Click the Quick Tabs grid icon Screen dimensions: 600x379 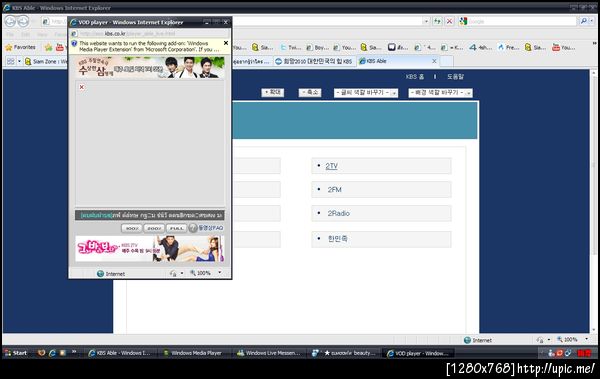10,61
